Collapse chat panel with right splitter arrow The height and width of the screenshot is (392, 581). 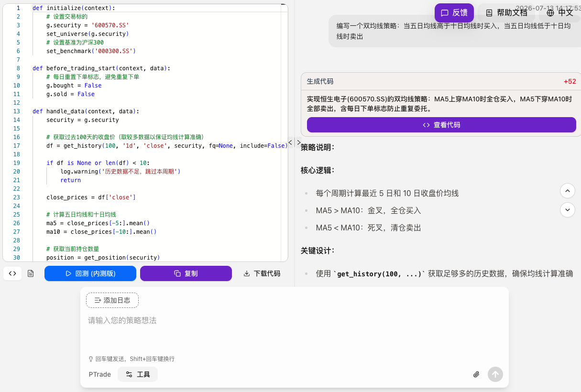pos(299,142)
